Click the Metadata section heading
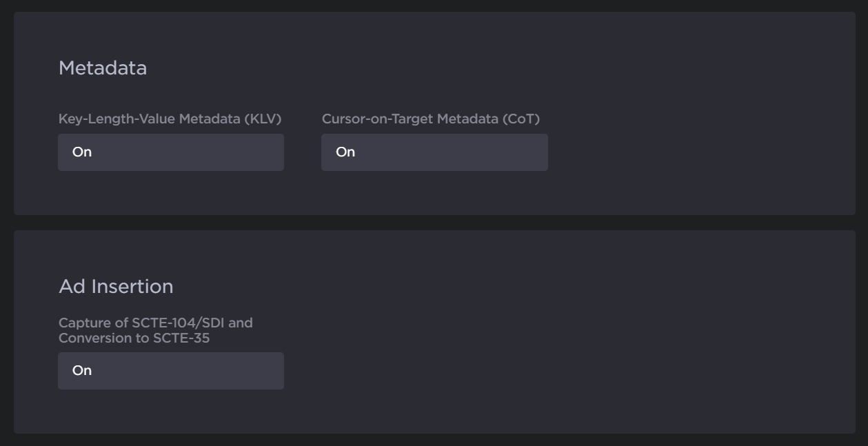868x446 pixels. click(x=103, y=68)
